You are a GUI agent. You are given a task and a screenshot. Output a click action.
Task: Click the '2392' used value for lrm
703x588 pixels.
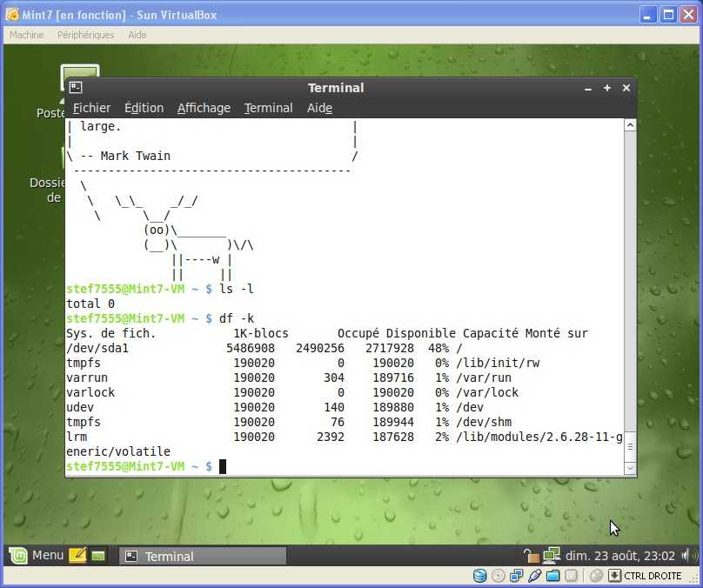[x=331, y=437]
